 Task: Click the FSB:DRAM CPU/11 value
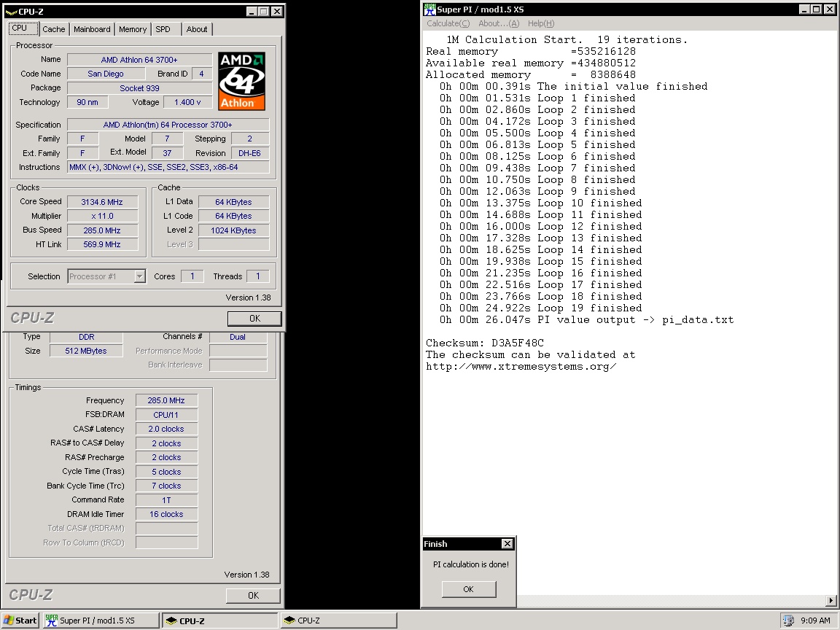tap(166, 415)
